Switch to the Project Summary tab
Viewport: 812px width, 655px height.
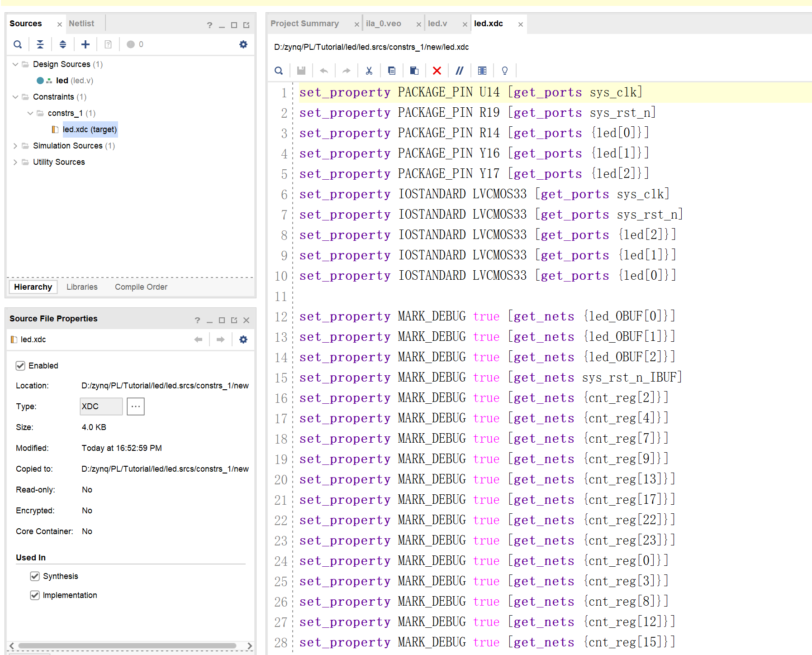pos(305,24)
